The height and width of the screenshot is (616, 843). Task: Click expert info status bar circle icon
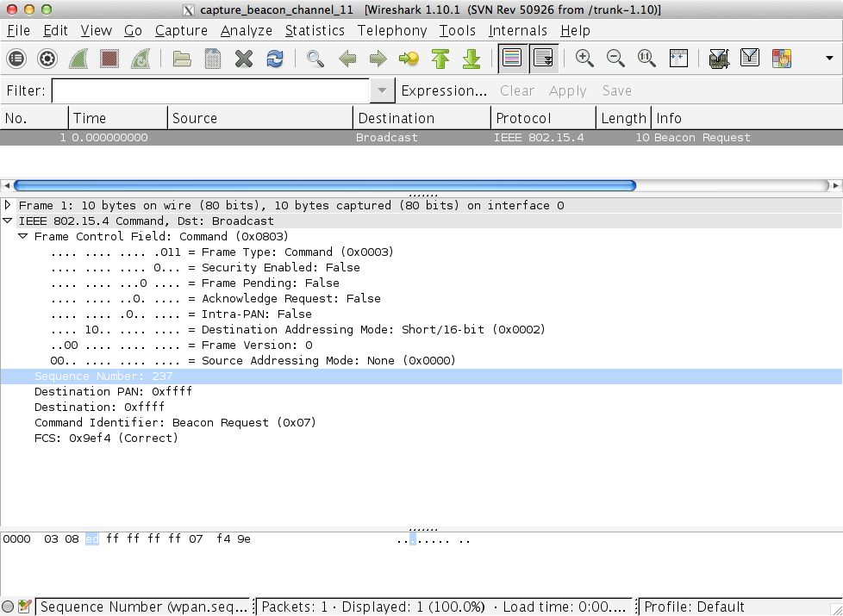8,607
